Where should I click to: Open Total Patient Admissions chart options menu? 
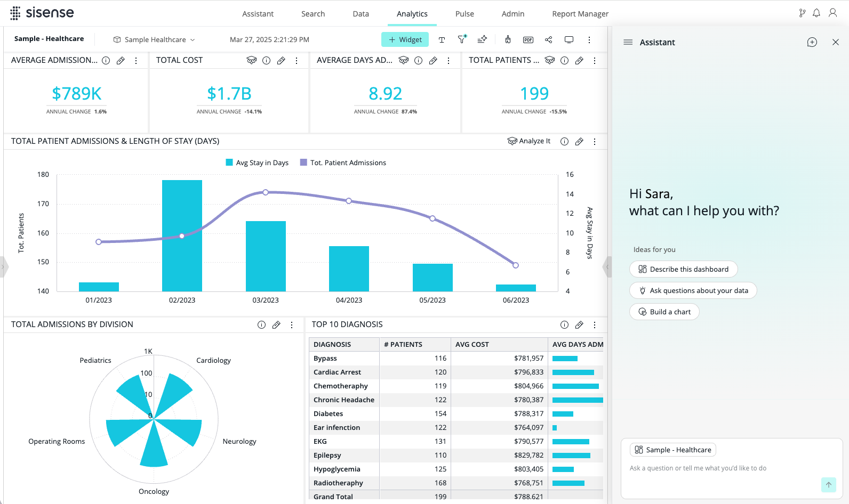point(595,141)
